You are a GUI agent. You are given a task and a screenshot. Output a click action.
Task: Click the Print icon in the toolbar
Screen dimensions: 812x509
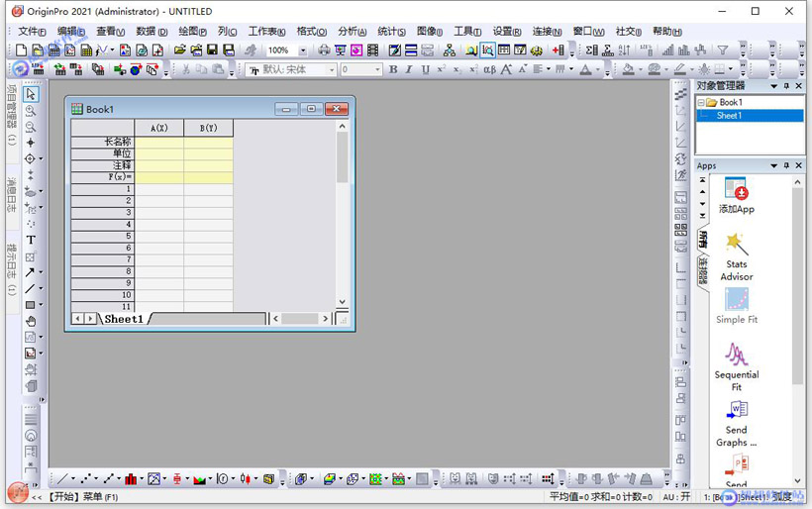(x=324, y=51)
